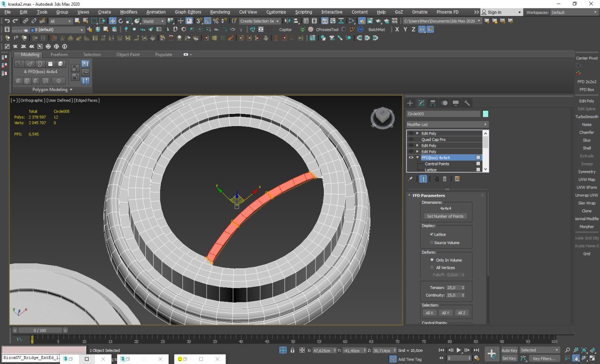The image size is (600, 364).
Task: Click the 2K button in toolbar
Action: pyautogui.click(x=23, y=46)
